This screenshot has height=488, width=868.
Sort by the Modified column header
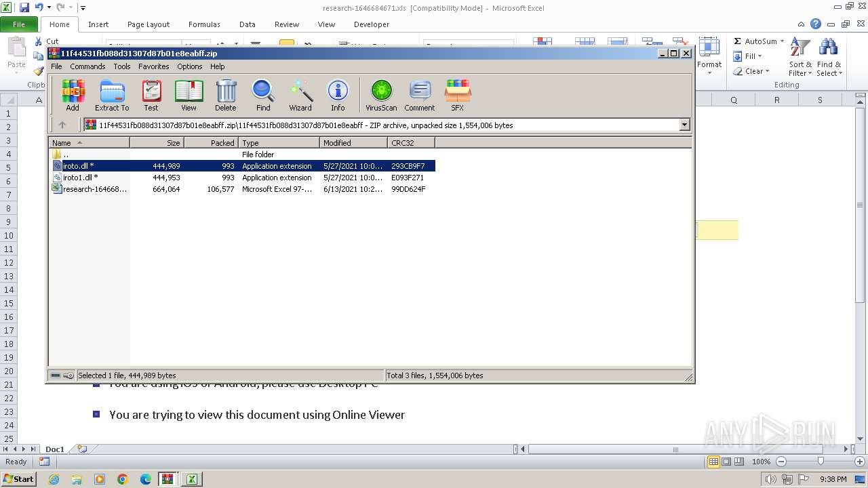pyautogui.click(x=353, y=143)
